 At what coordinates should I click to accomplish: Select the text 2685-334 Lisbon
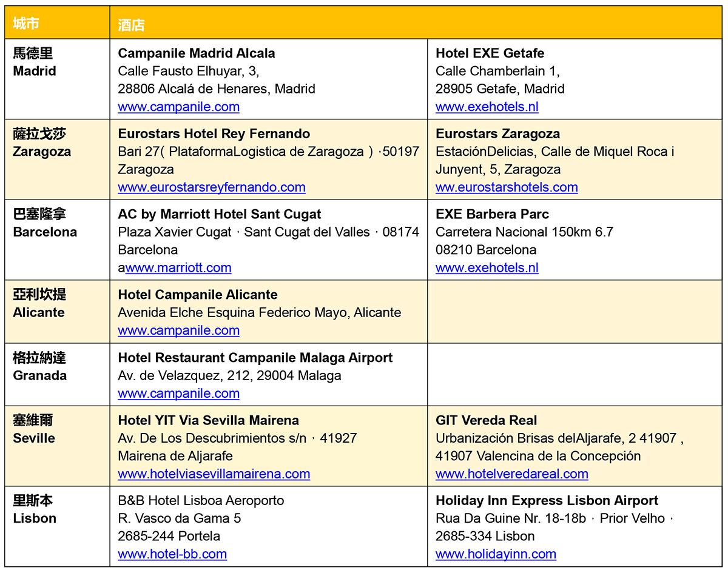(485, 536)
